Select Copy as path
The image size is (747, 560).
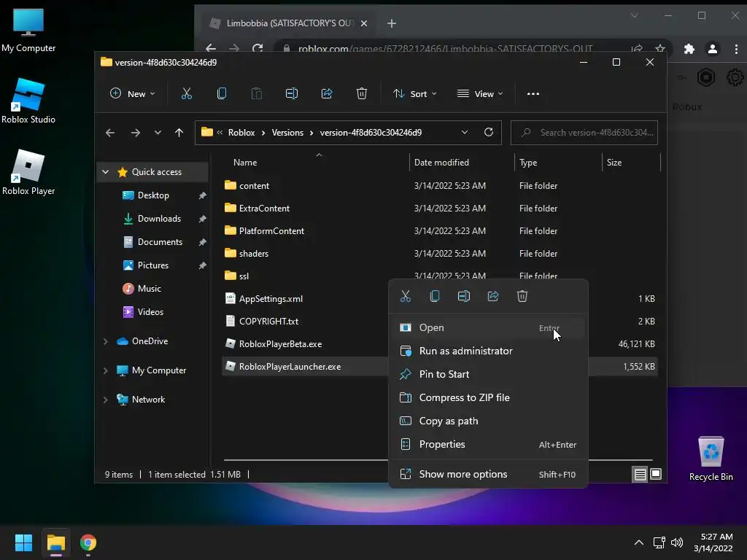point(488,421)
